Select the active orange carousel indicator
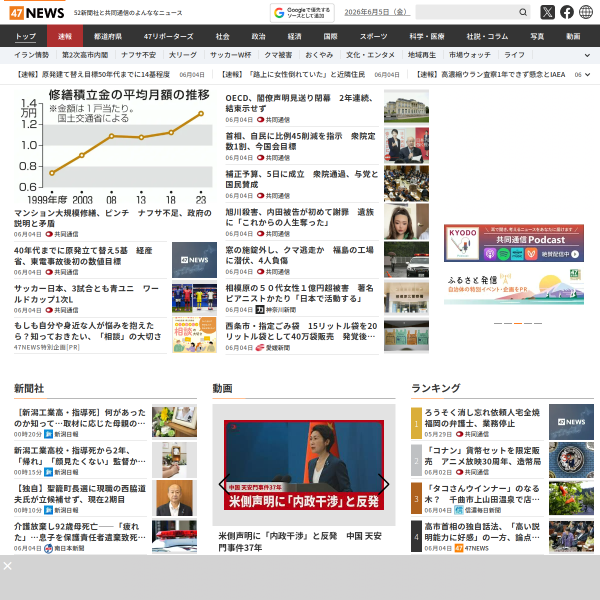The height and width of the screenshot is (600, 600). coord(518,323)
